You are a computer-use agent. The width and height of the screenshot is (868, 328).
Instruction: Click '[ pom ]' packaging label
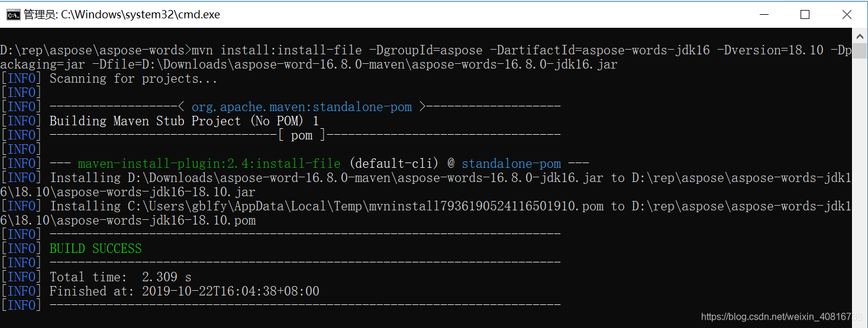click(x=302, y=135)
